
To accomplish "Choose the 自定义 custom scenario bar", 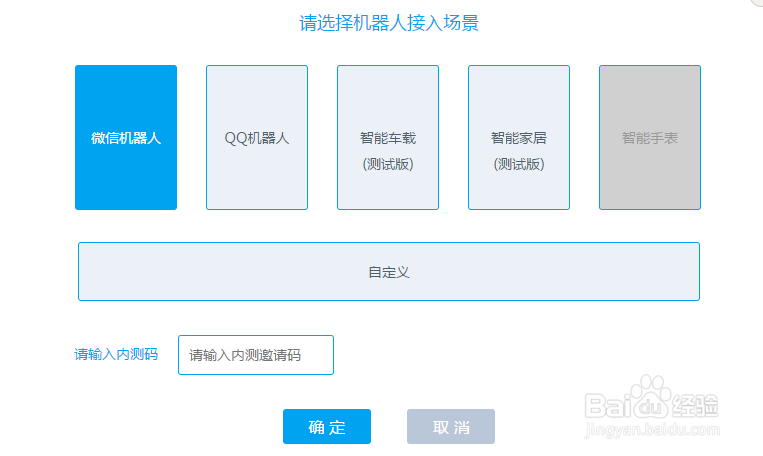I will (x=389, y=272).
